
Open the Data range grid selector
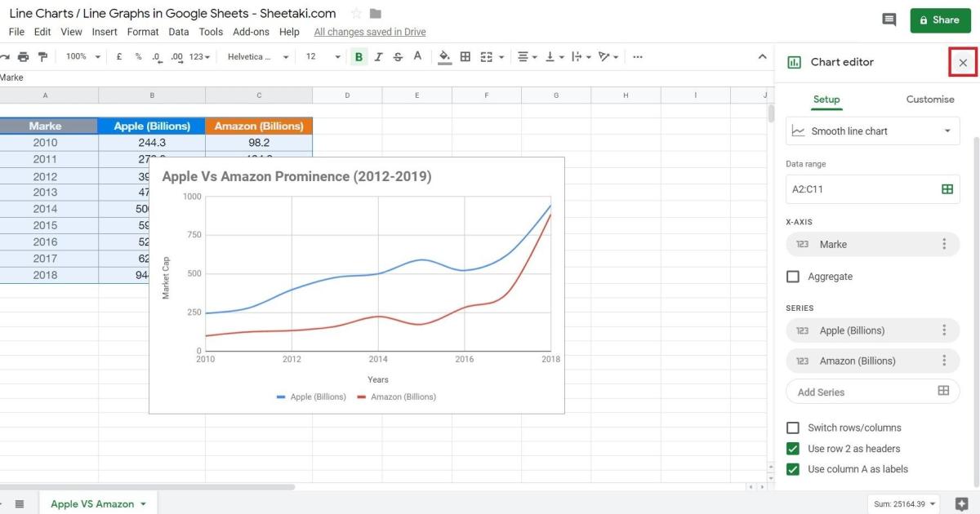click(x=947, y=188)
